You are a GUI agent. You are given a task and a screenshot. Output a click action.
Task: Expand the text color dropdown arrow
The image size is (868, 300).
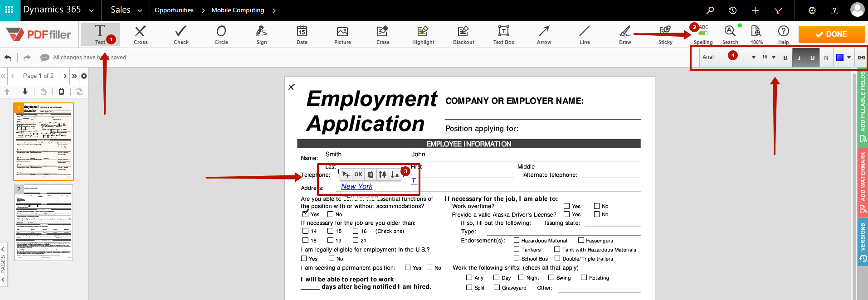(849, 58)
